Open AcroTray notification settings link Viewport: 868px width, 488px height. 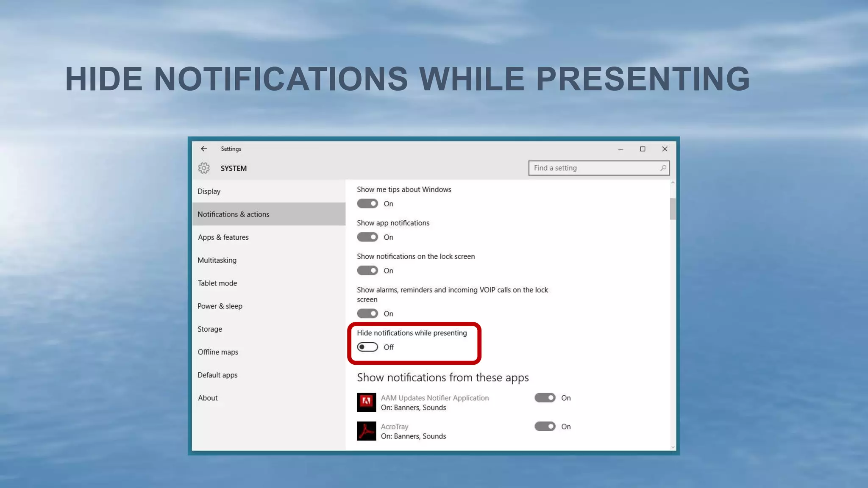(x=395, y=427)
